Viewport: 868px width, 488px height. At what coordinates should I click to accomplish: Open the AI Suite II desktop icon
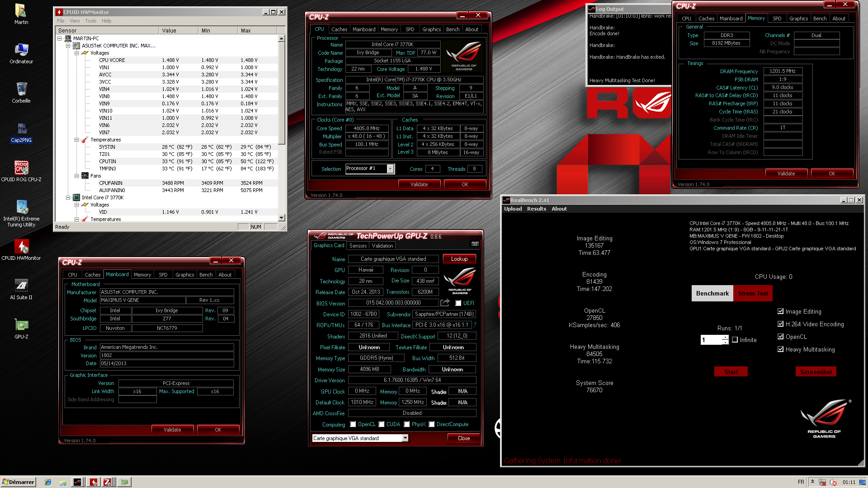click(21, 289)
